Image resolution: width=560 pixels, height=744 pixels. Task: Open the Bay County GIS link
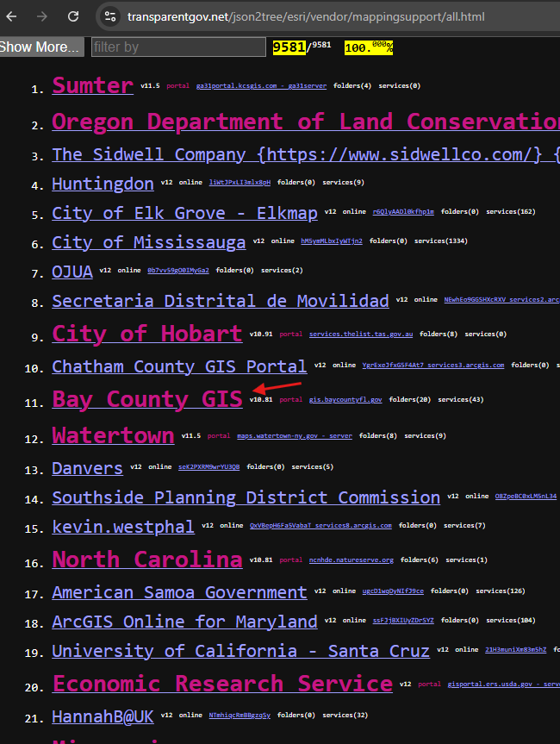147,399
